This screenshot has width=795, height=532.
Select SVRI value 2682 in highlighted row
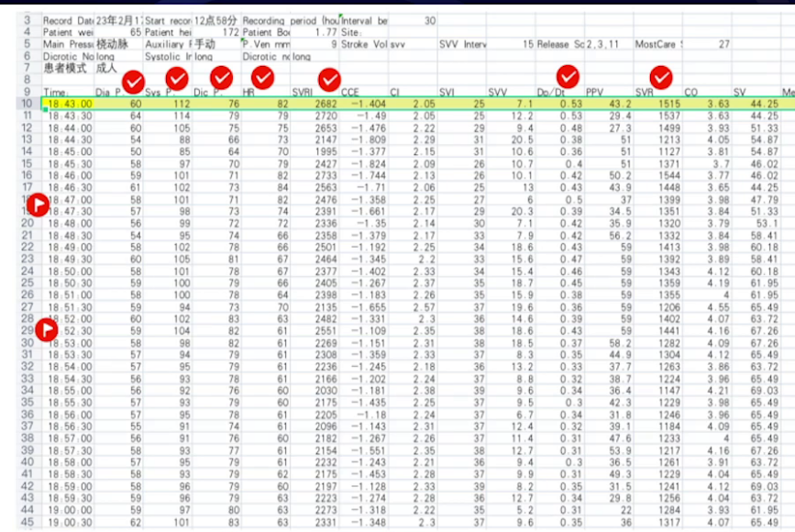[x=326, y=105]
